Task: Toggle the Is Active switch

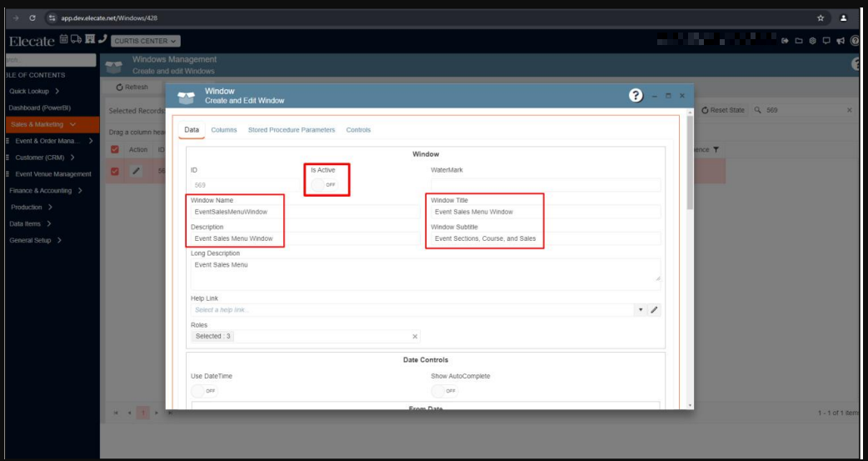Action: tap(325, 184)
